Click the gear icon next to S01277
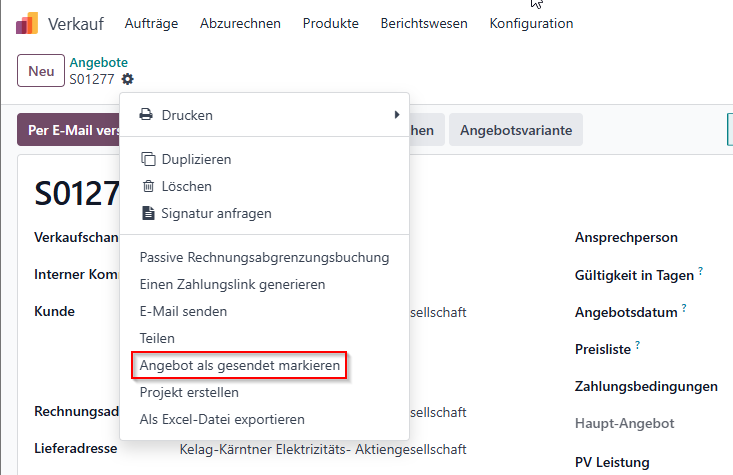The image size is (733, 475). [127, 79]
